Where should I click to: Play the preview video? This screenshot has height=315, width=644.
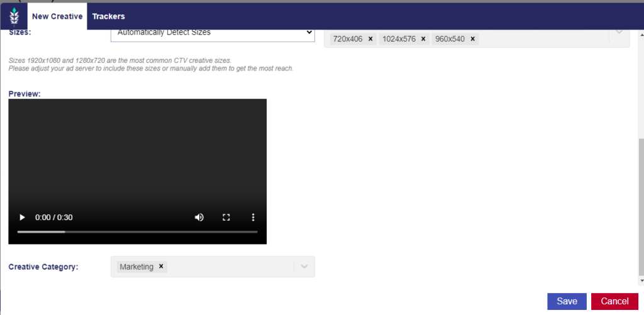(x=22, y=218)
